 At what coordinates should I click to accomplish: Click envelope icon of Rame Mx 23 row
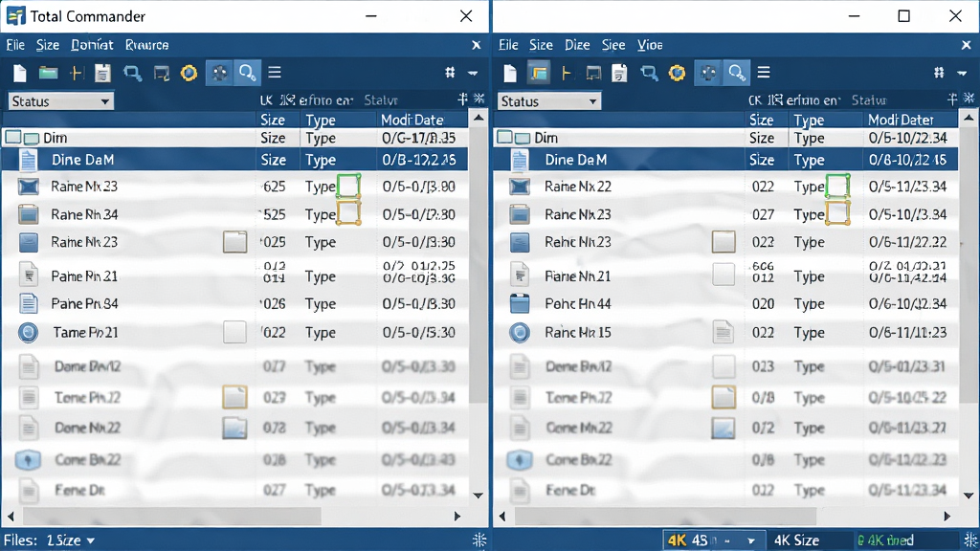[28, 187]
